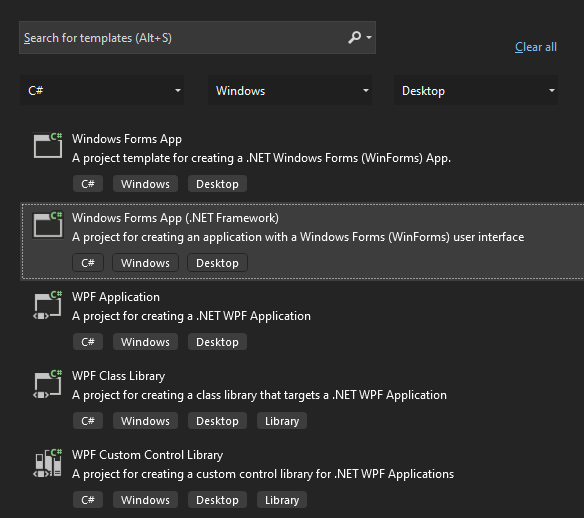Click the Windows tag under WPF Class Library
This screenshot has height=518, width=584.
click(145, 421)
